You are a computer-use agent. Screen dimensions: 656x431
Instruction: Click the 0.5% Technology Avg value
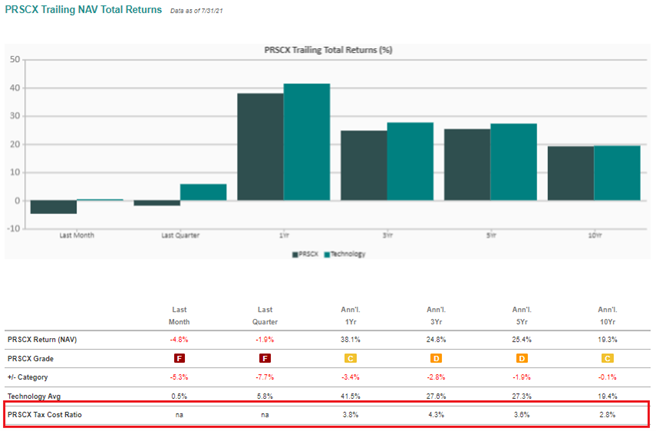tap(179, 396)
